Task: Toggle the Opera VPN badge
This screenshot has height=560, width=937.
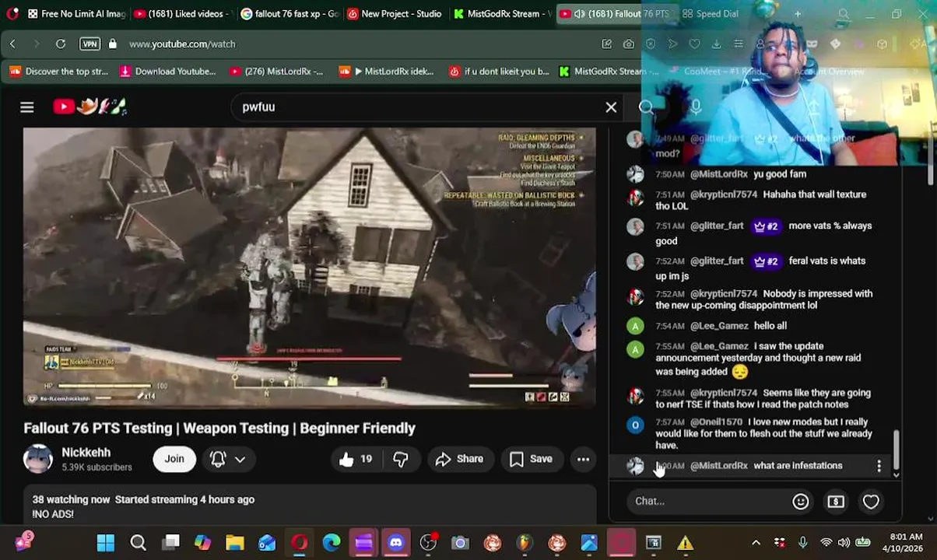Action: tap(89, 44)
